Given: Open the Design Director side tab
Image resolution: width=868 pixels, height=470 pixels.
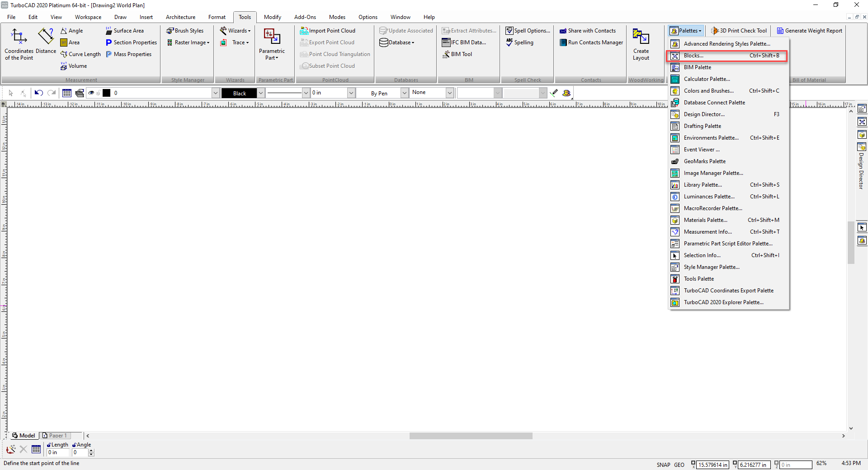Looking at the screenshot, I should tap(862, 166).
